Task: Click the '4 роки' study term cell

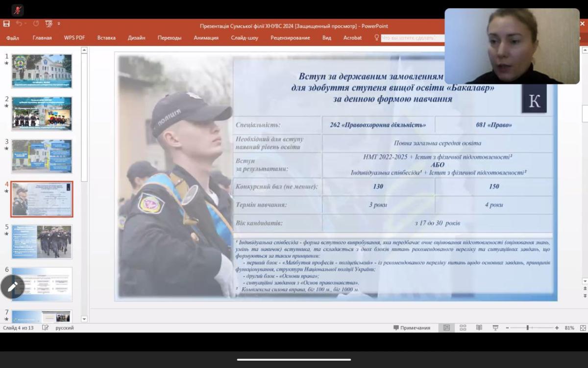Action: point(494,205)
